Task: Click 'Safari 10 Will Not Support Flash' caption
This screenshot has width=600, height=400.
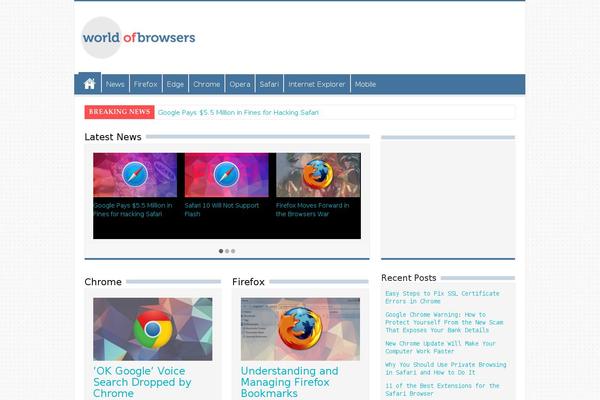Action: coord(222,210)
